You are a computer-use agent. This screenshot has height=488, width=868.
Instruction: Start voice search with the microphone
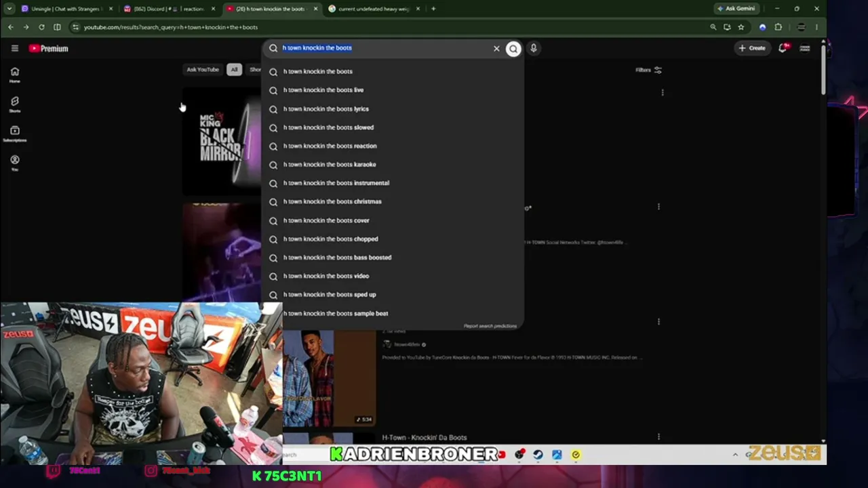pos(534,48)
